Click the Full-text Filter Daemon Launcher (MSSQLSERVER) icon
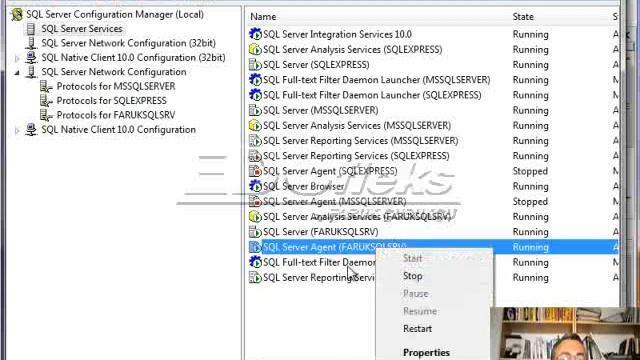This screenshot has width=640, height=360. 255,80
